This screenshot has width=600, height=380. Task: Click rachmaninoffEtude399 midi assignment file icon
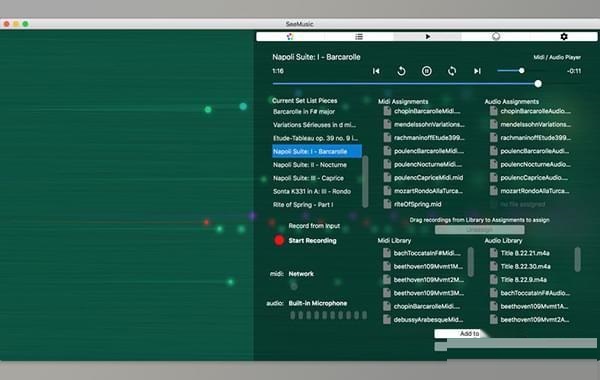tap(387, 137)
